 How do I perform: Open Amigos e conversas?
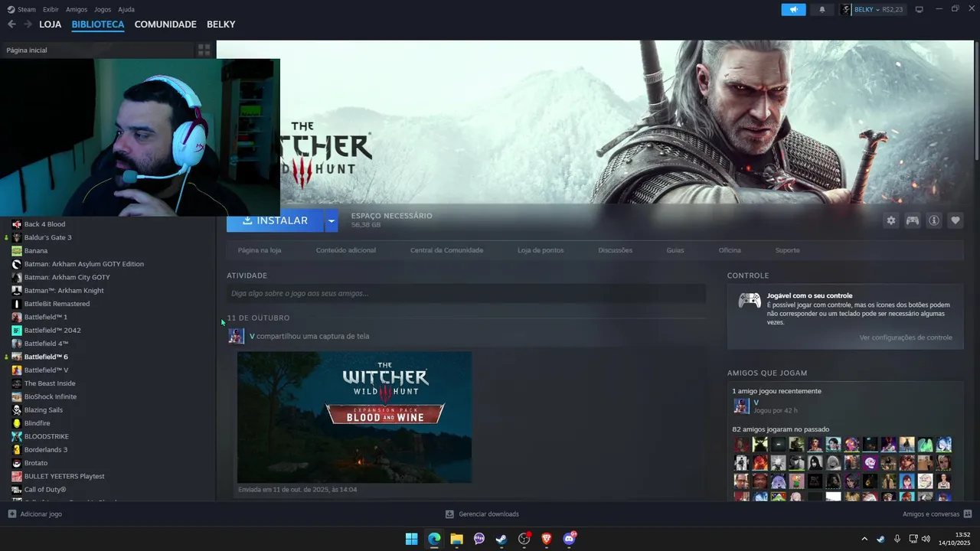(x=937, y=514)
